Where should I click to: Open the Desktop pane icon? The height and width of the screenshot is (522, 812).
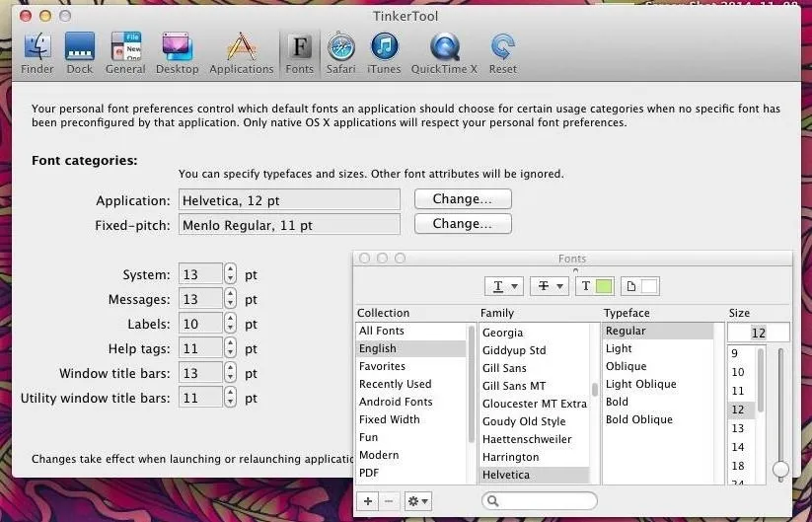click(x=178, y=53)
